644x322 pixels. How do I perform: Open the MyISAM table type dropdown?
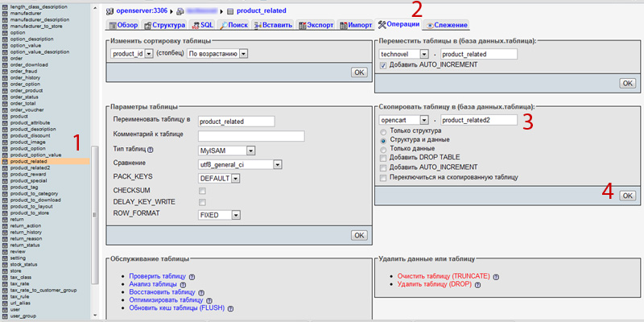227,151
